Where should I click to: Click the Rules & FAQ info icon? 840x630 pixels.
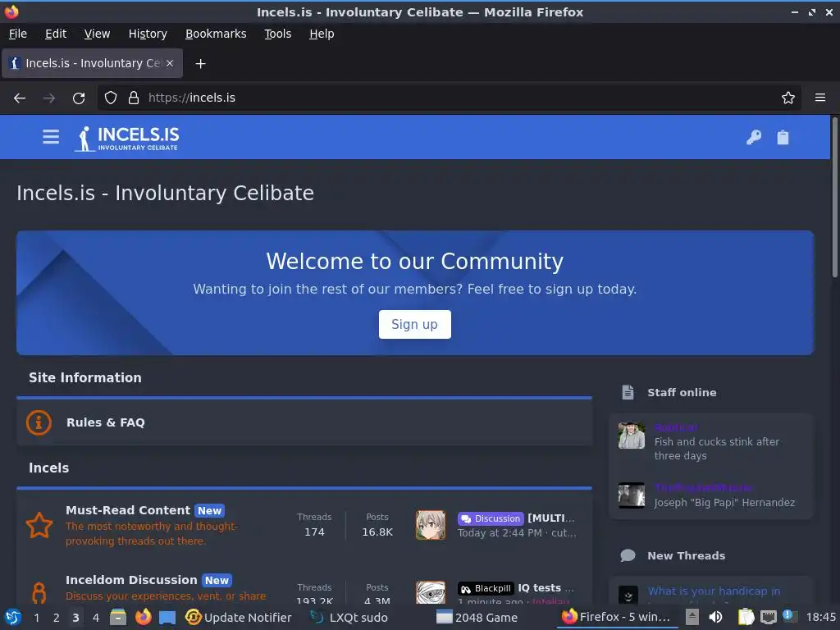pyautogui.click(x=39, y=422)
